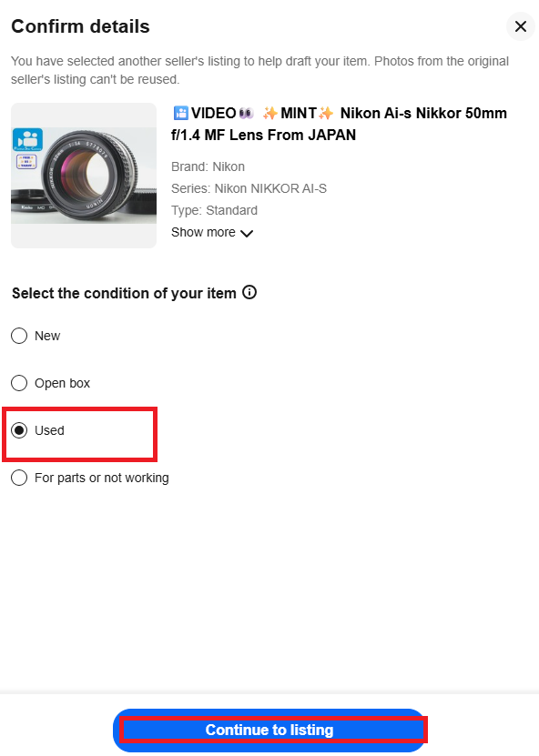This screenshot has height=756, width=539.
Task: Click Continue to listing button
Action: [x=269, y=730]
